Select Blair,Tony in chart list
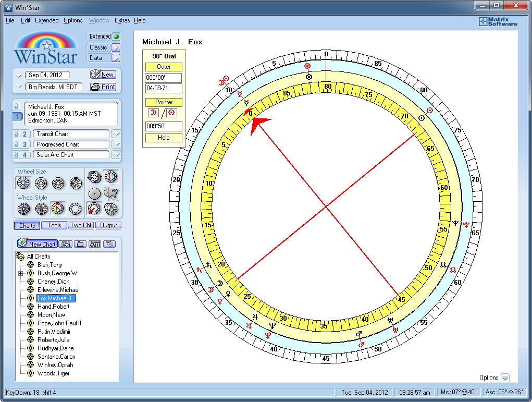Screen dimensions: 532x402 click(x=50, y=265)
